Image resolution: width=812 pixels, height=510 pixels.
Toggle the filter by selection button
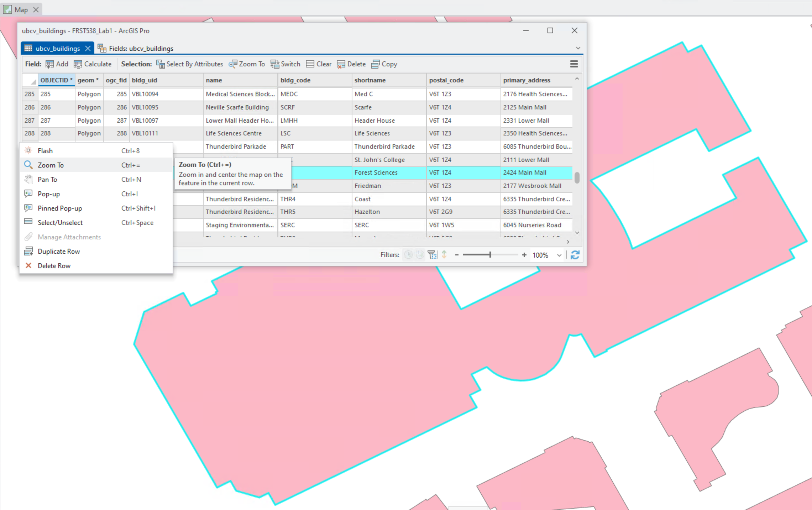pos(432,255)
